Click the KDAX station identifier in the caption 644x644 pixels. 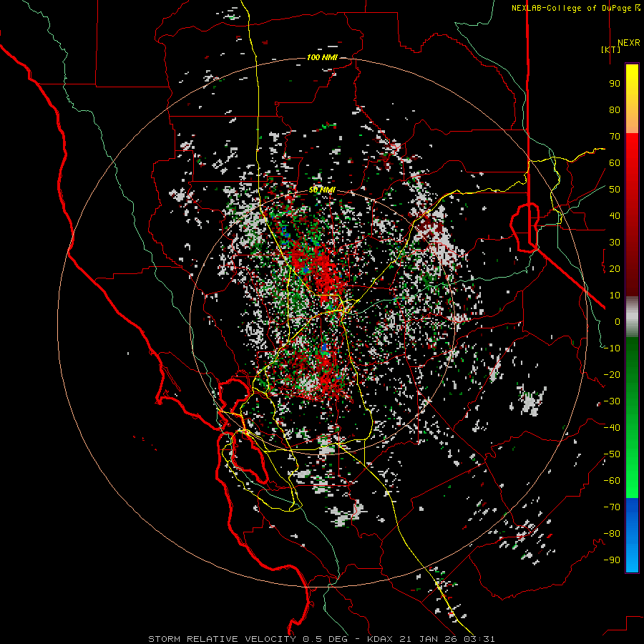[380, 639]
